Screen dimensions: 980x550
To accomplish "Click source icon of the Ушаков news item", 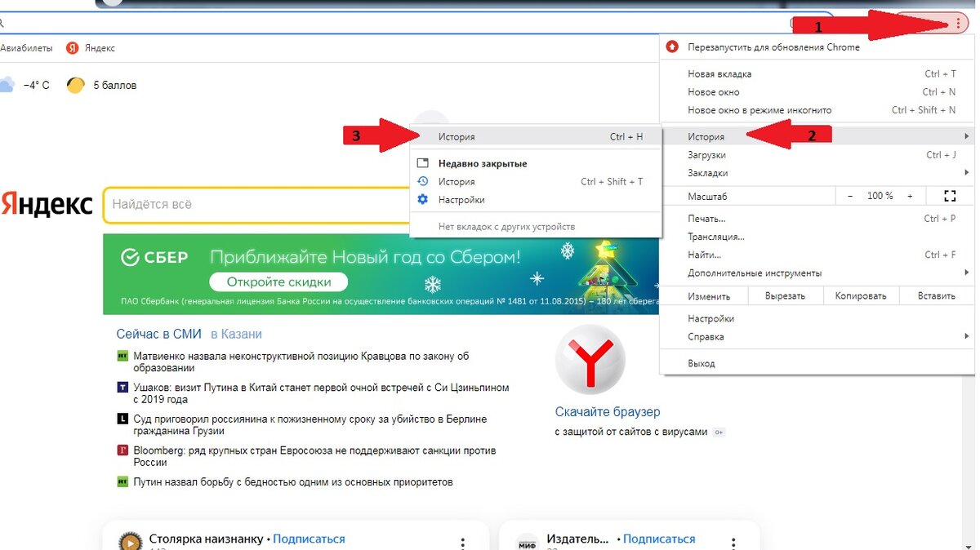I will [x=122, y=388].
